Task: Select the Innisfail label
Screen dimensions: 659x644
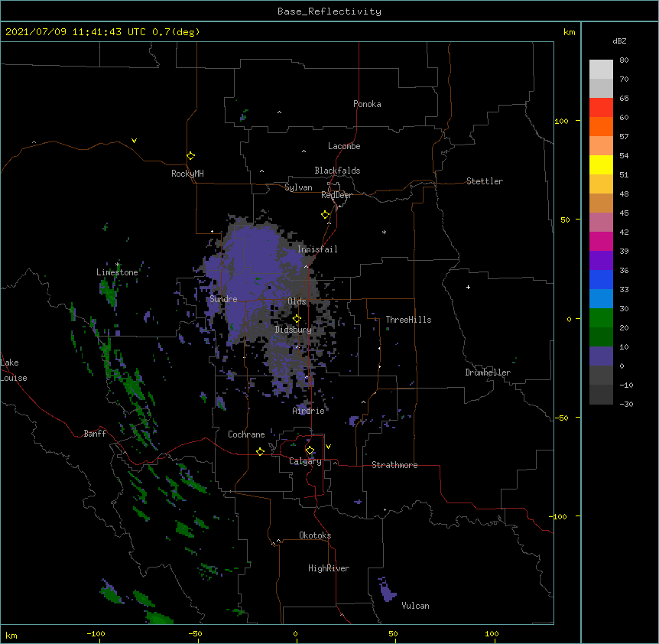Action: pyautogui.click(x=317, y=249)
